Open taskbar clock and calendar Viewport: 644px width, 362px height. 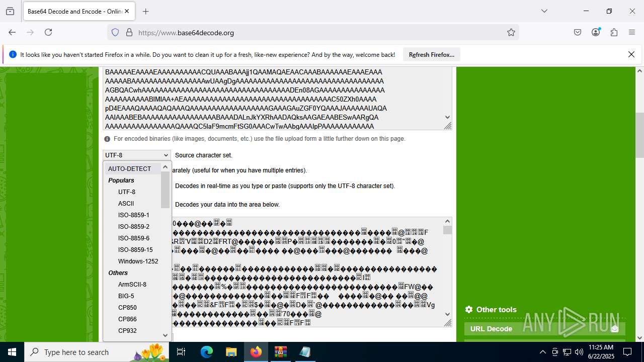click(601, 352)
